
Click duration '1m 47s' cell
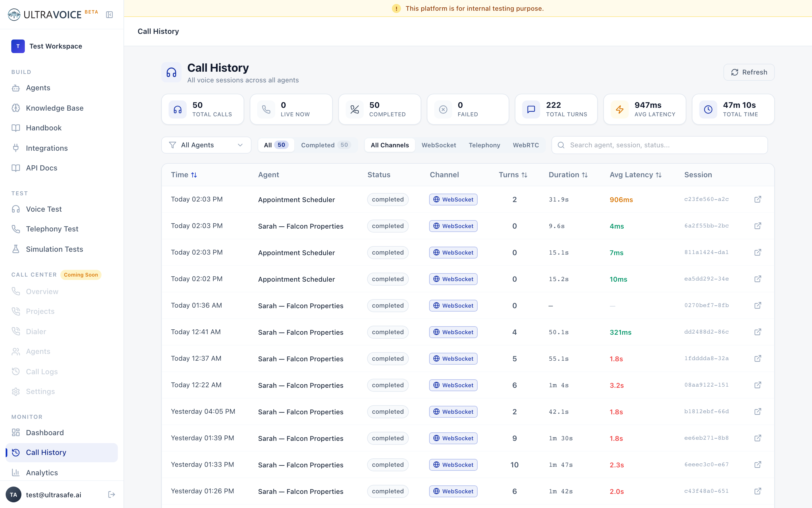point(561,465)
